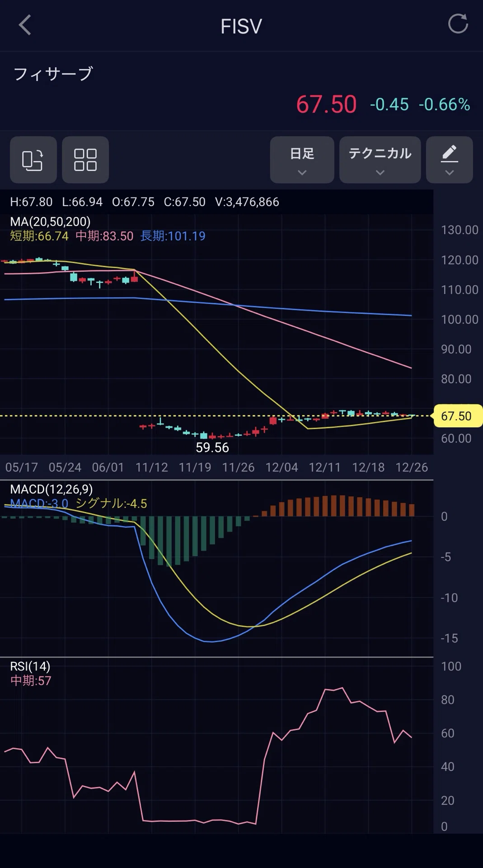Tap the 12/04 date on the axis
The image size is (483, 868).
pos(281,467)
